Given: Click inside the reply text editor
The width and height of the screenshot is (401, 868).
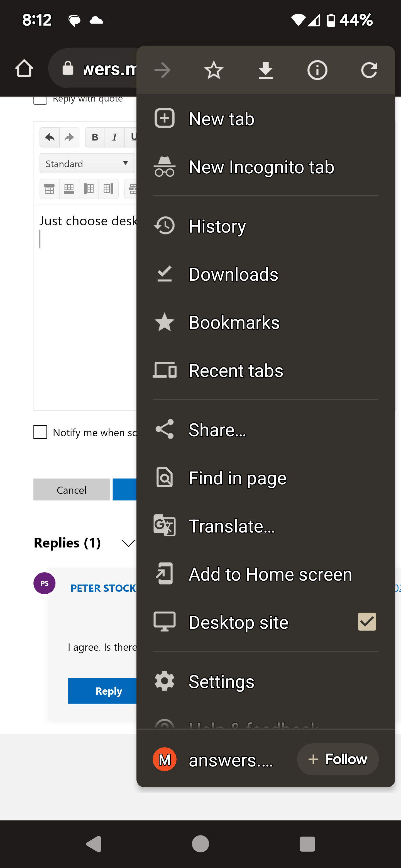Looking at the screenshot, I should (85, 308).
